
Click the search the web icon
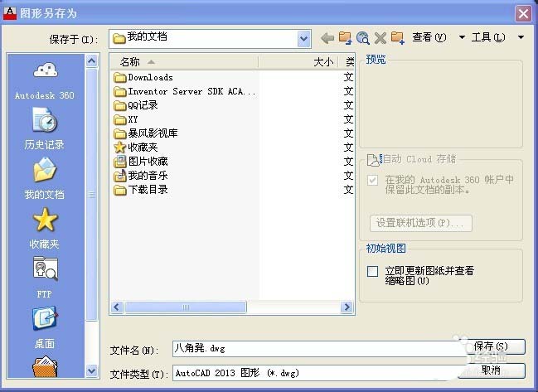click(362, 38)
